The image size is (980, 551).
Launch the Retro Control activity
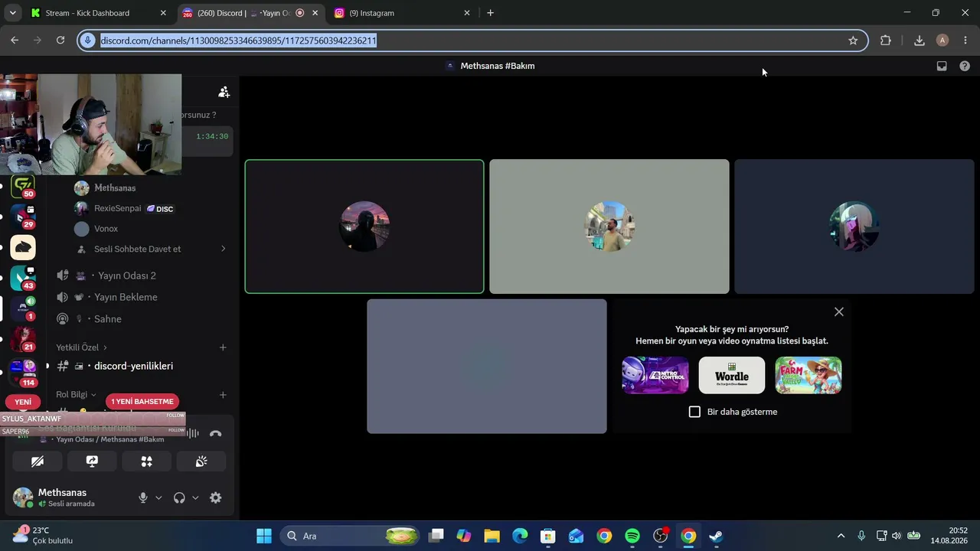[x=655, y=376]
